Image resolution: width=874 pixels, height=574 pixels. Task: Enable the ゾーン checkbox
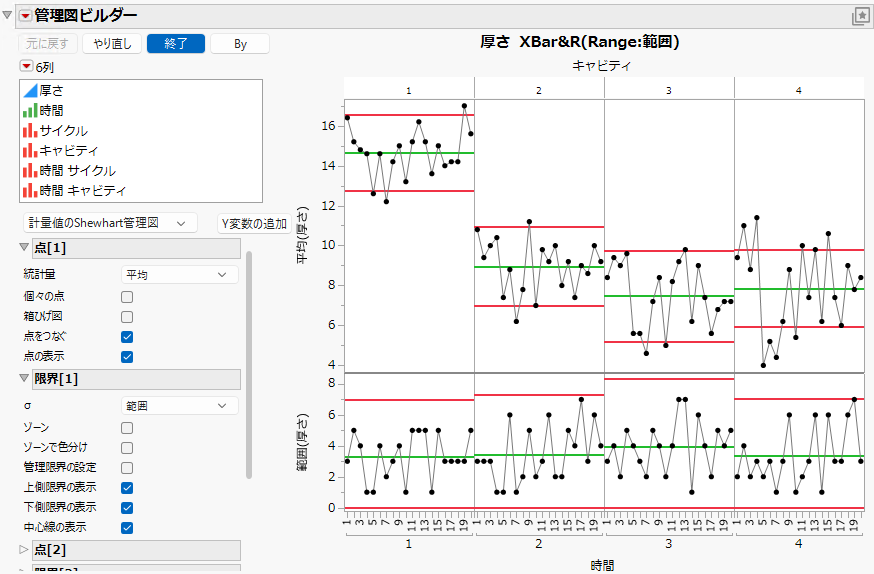coord(127,428)
